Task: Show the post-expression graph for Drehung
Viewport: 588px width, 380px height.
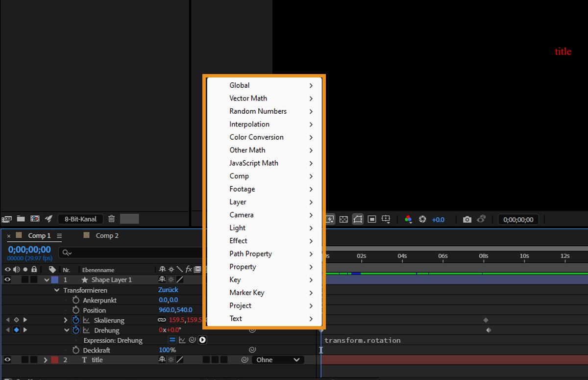Action: tap(183, 340)
